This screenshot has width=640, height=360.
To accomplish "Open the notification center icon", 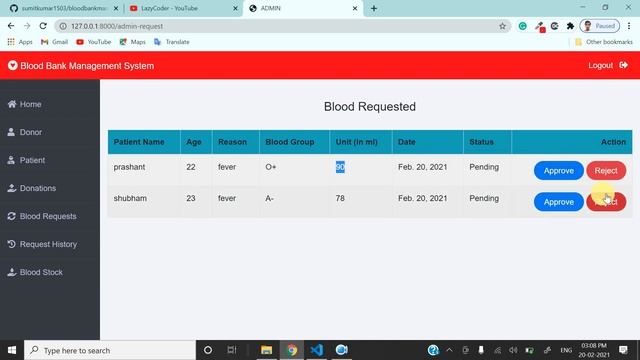I will click(x=623, y=350).
